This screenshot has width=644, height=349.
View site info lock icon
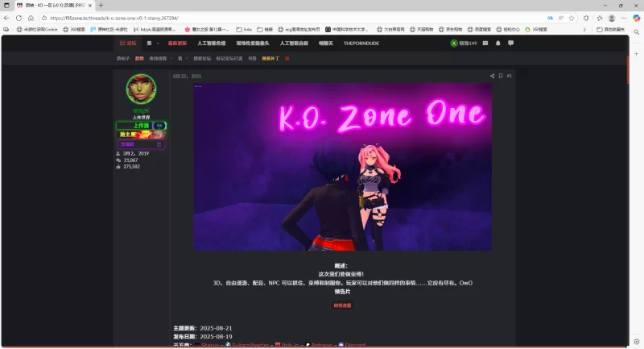tap(44, 18)
